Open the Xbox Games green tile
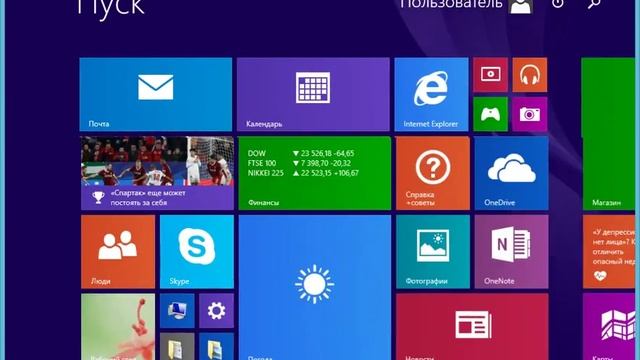 pyautogui.click(x=490, y=114)
